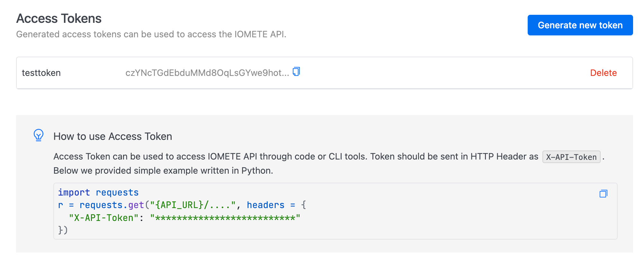Click the truncated token string czYNcTGdEbduMMd8OqLsGYwe9hot...

point(207,73)
